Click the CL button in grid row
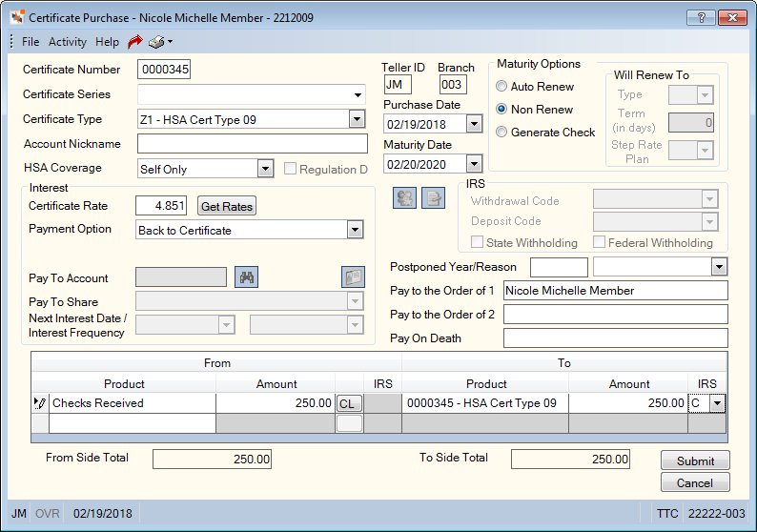The image size is (757, 532). [x=349, y=403]
